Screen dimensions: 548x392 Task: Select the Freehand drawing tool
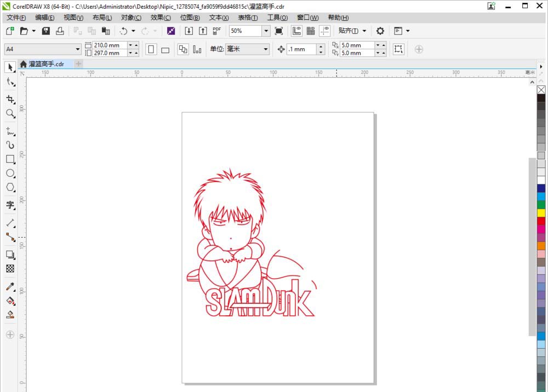coord(10,131)
